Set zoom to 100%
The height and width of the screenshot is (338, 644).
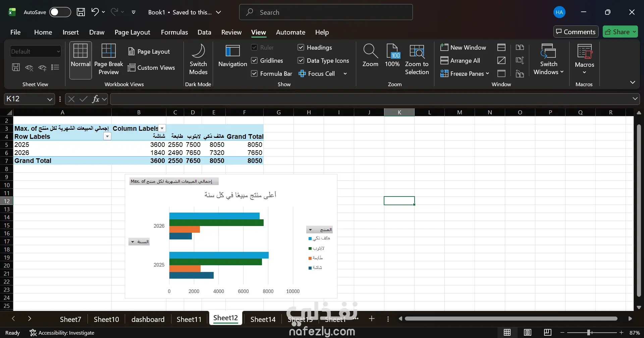click(392, 56)
